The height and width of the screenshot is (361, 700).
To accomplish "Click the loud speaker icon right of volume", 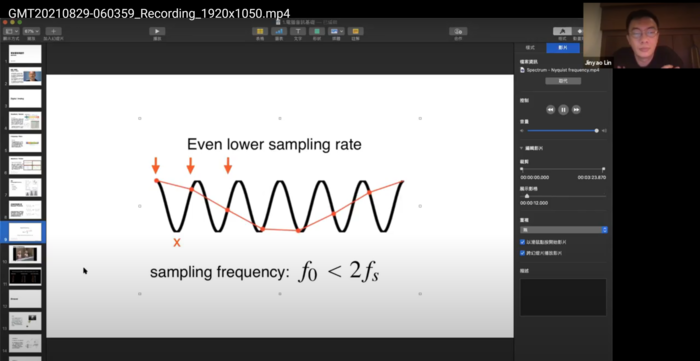I will [604, 131].
